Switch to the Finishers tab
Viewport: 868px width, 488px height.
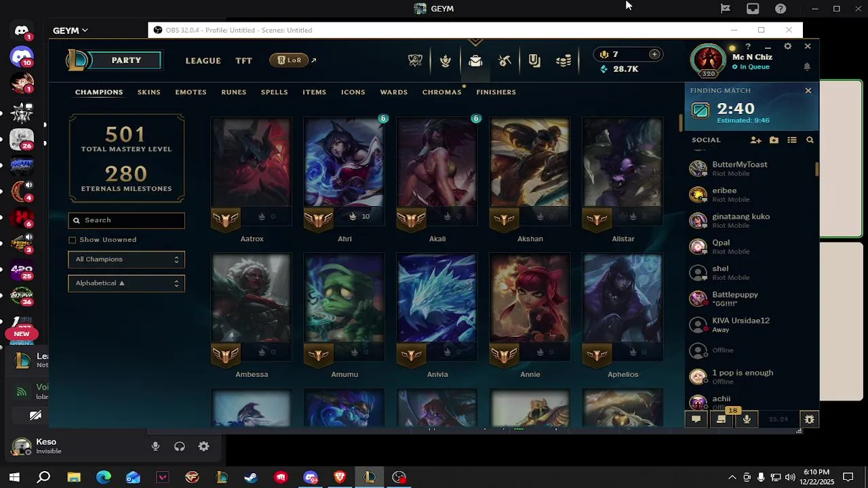point(496,92)
